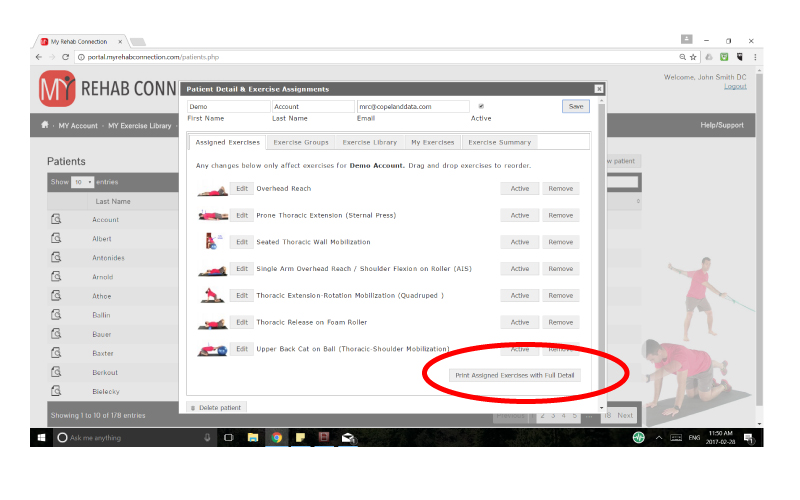Open Help/Support link
Screen dimensions: 800x500
click(x=721, y=125)
